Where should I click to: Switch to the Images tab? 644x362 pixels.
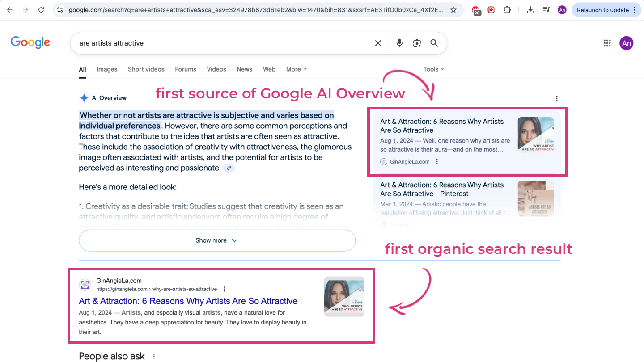[106, 69]
